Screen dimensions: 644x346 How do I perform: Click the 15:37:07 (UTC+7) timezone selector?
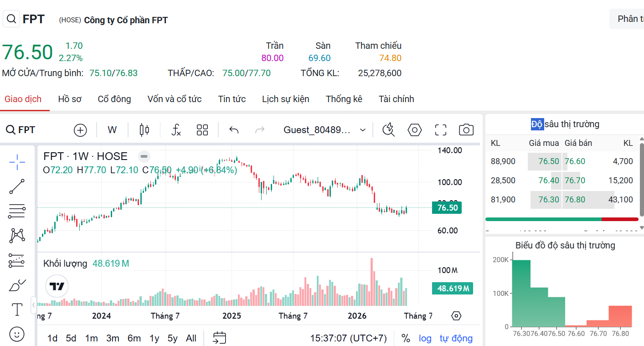click(x=349, y=338)
